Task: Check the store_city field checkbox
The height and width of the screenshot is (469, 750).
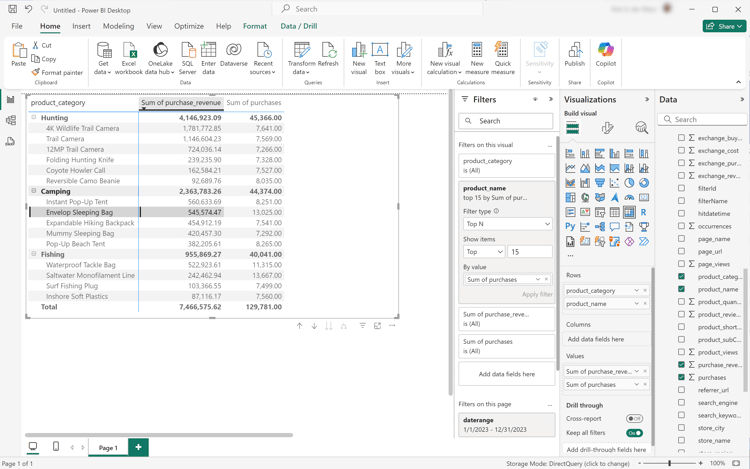Action: (x=682, y=428)
